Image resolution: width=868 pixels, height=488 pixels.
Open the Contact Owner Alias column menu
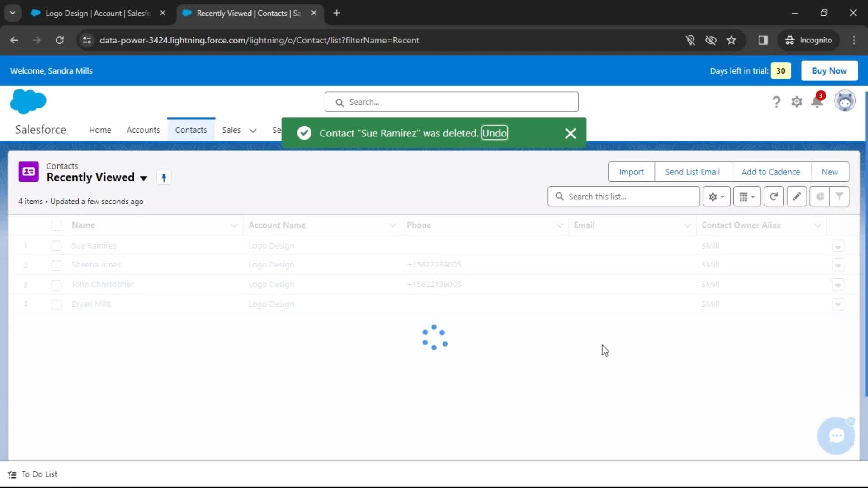tap(817, 225)
